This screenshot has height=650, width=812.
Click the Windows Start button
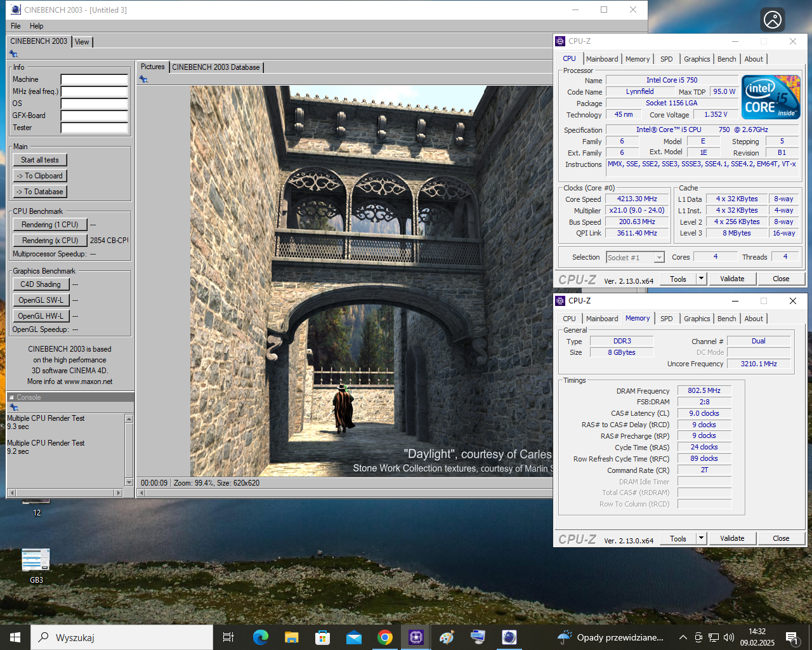click(15, 637)
